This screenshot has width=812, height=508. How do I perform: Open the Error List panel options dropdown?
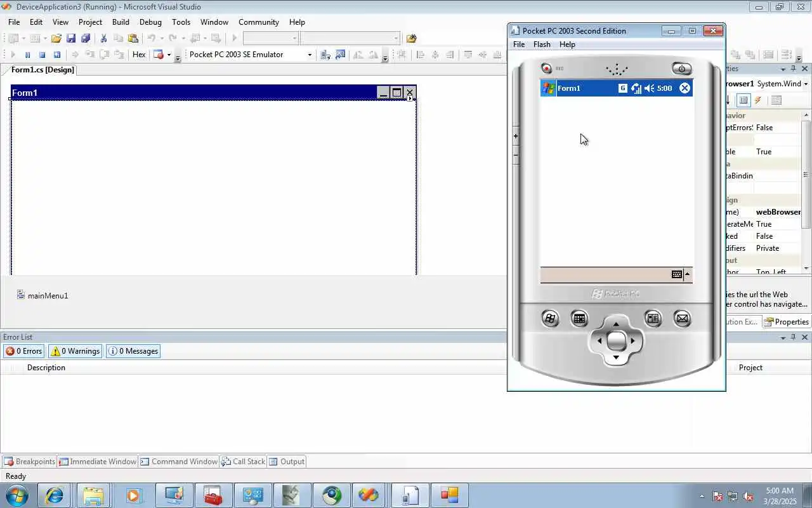click(783, 337)
